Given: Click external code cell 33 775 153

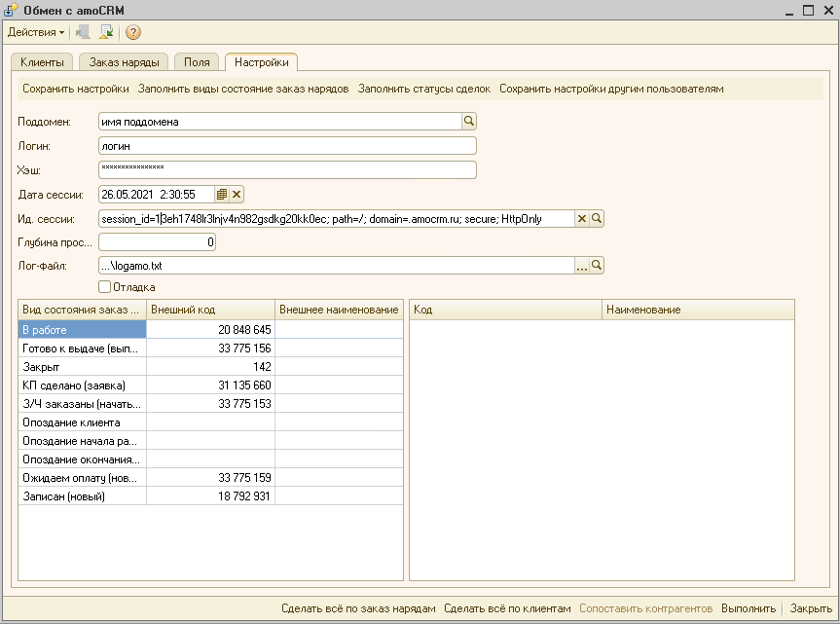Looking at the screenshot, I should click(x=210, y=404).
